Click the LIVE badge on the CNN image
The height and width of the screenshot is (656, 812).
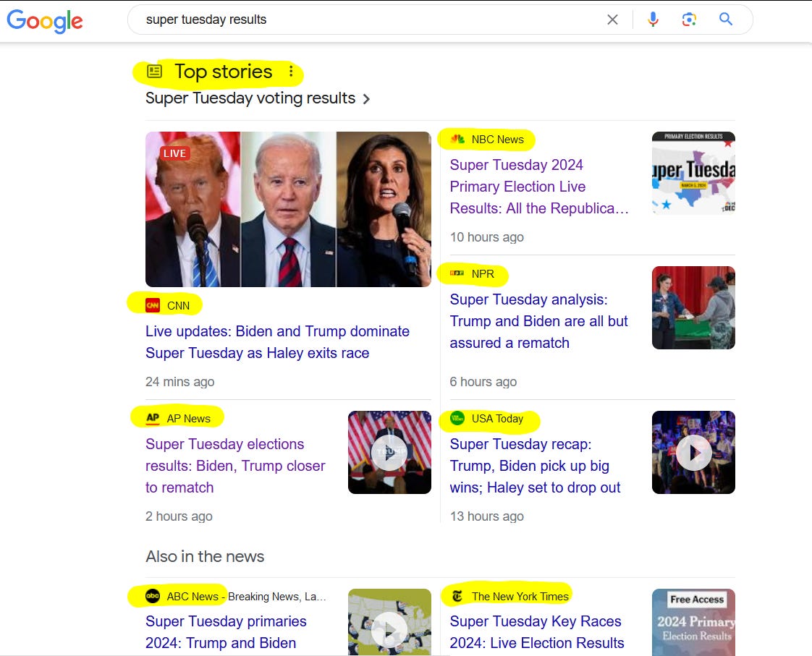[x=174, y=153]
